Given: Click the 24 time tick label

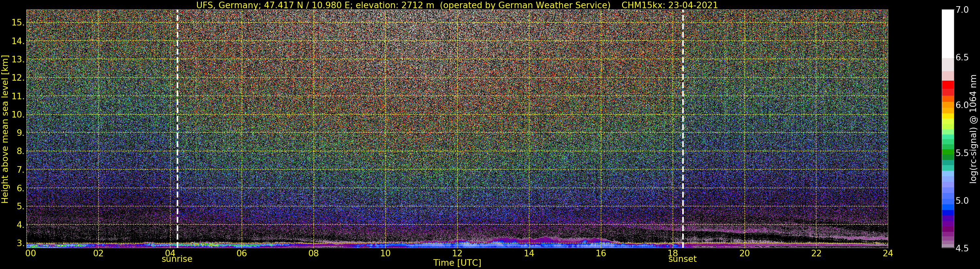Looking at the screenshot, I should point(888,253).
